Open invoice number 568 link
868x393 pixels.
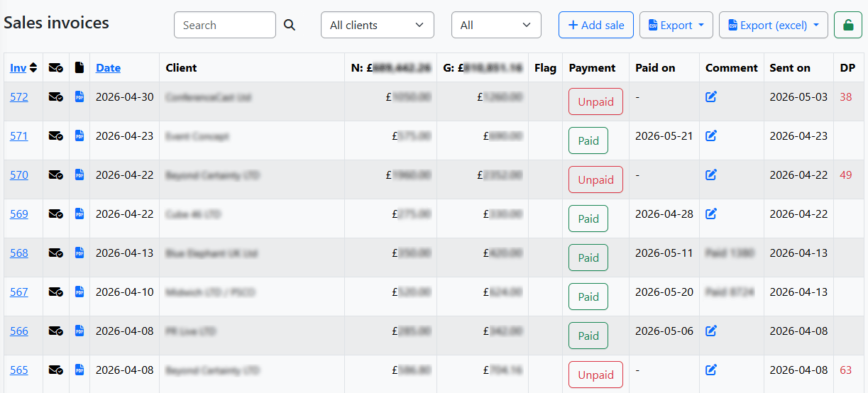[19, 253]
